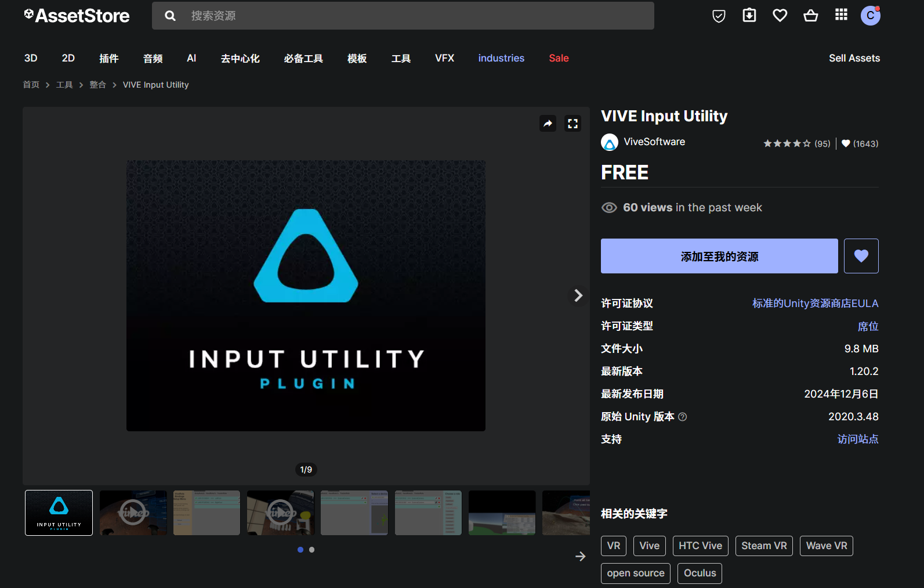Image resolution: width=924 pixels, height=588 pixels.
Task: Click the favorites count heart (1643)
Action: click(860, 143)
